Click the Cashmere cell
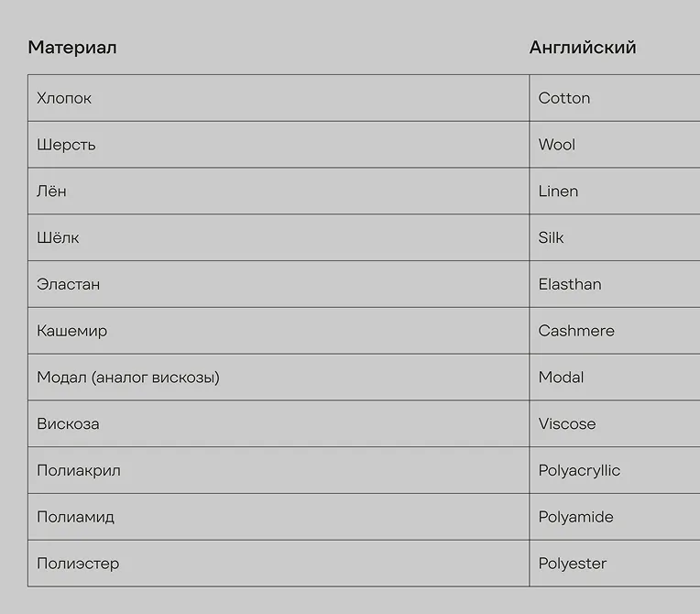 [x=615, y=331]
